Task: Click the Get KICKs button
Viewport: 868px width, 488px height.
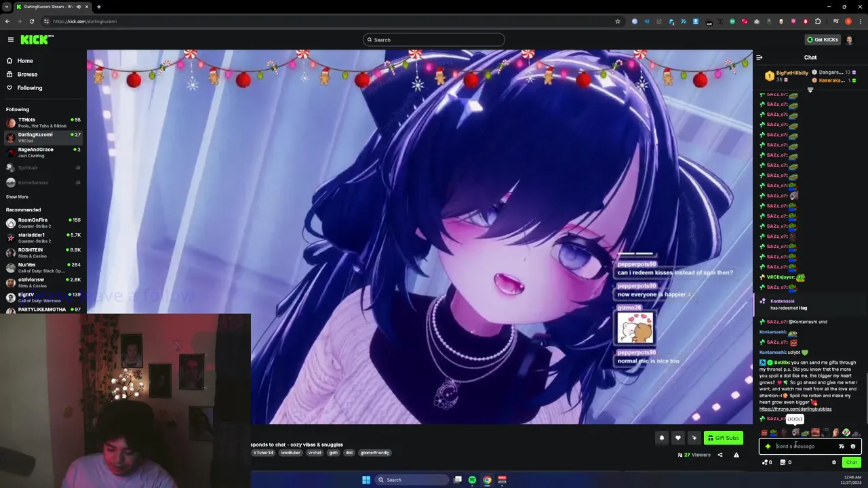Action: (x=822, y=40)
